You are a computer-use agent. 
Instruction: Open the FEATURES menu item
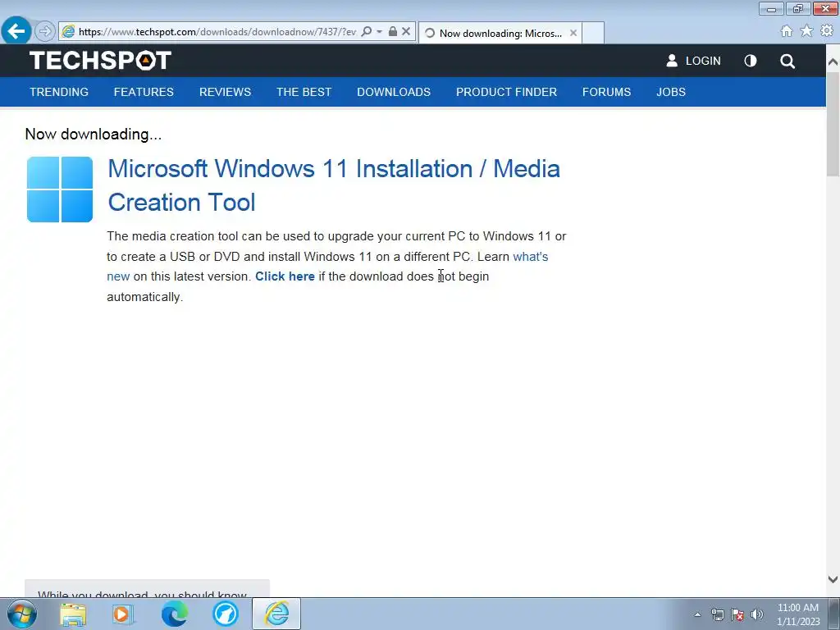point(144,92)
